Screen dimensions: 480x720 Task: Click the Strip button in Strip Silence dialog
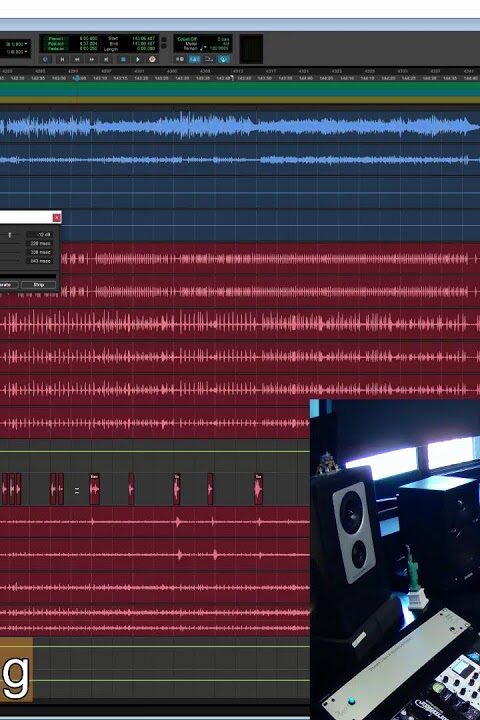click(x=39, y=285)
